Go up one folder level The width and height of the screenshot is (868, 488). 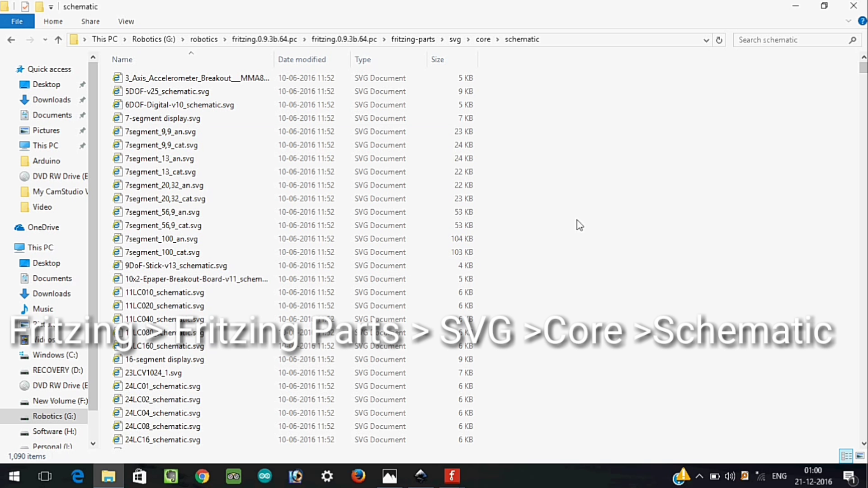58,40
